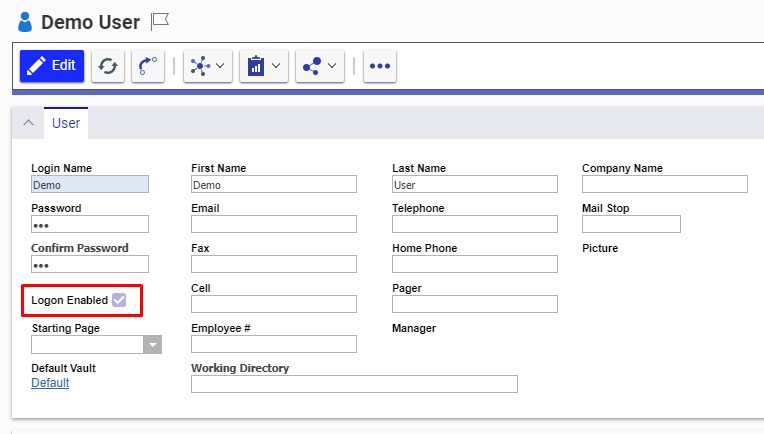Viewport: 764px width, 434px height.
Task: Collapse the User section with chevron
Action: (x=28, y=123)
